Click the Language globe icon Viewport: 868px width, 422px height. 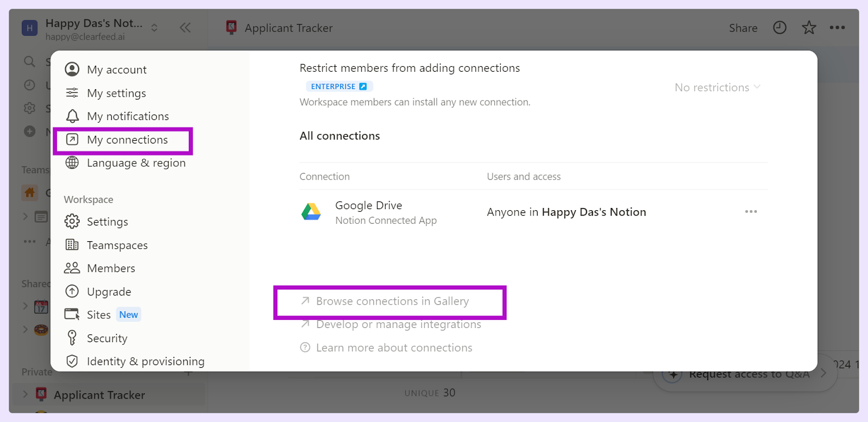(72, 162)
